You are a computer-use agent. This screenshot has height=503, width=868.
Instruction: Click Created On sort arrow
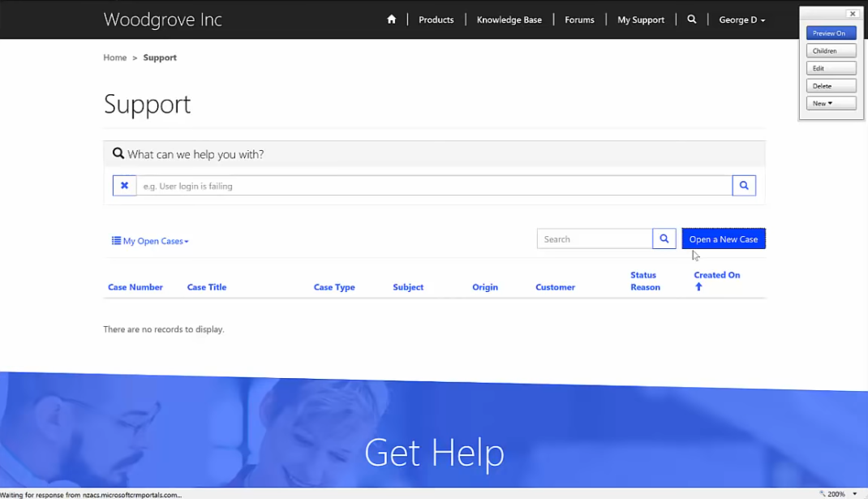pyautogui.click(x=698, y=286)
